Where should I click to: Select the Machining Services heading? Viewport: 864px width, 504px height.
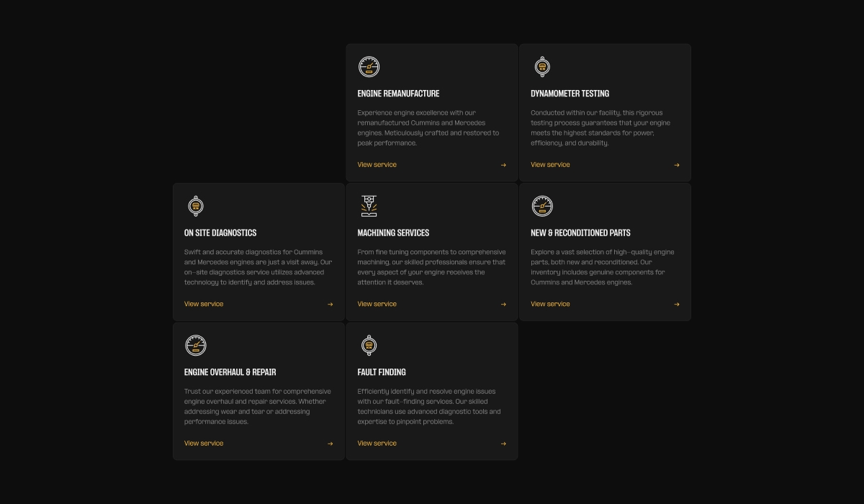tap(393, 233)
